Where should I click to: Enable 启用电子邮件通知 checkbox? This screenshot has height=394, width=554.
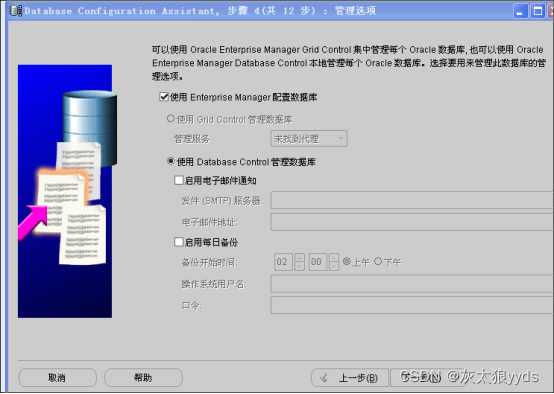(x=178, y=180)
